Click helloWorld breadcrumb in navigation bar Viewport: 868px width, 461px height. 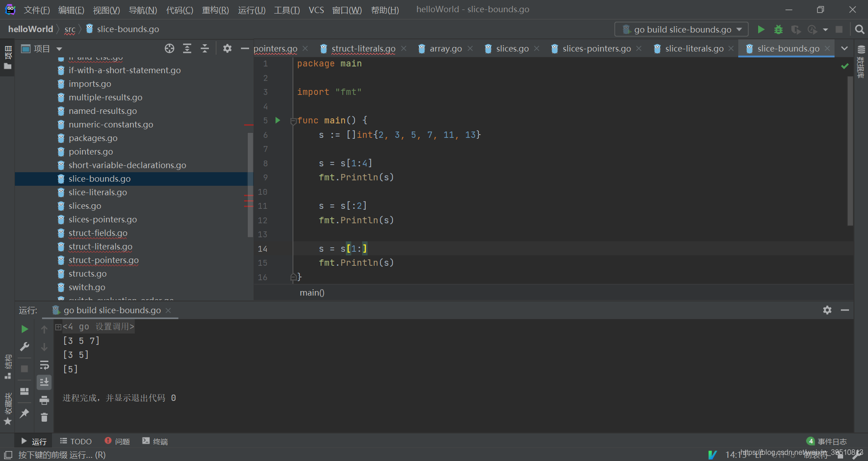31,29
